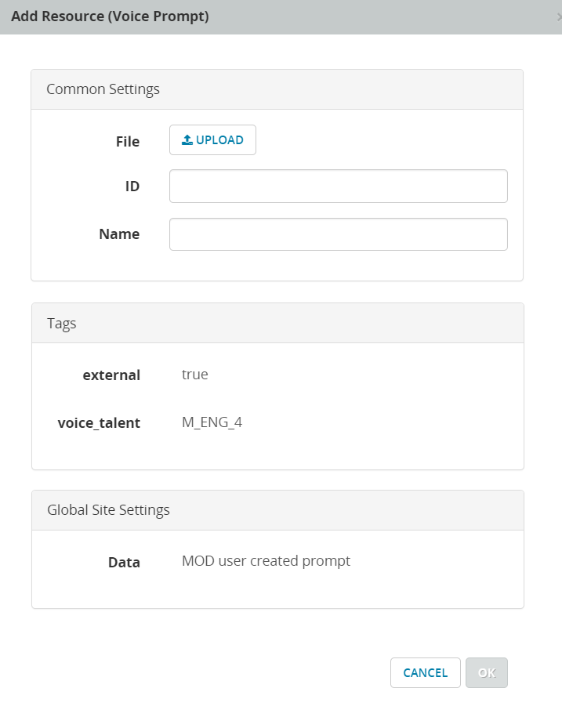562x728 pixels.
Task: Click the ID field label
Action: [x=132, y=187]
